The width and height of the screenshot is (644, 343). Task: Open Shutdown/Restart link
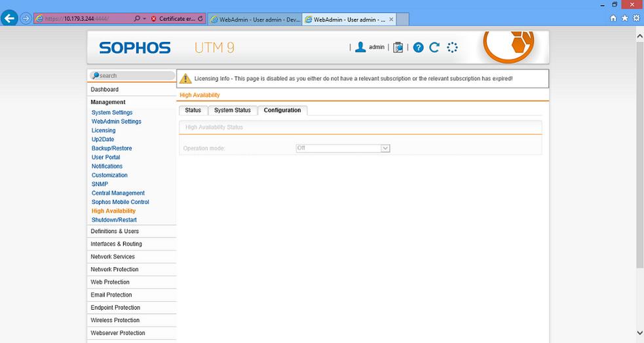(114, 220)
